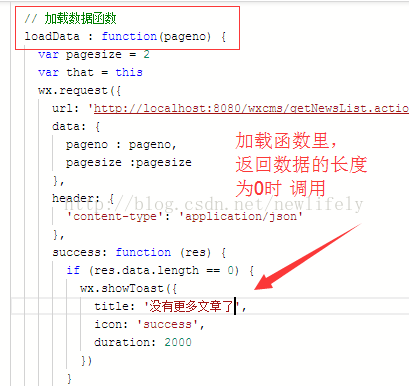Select the text 'loadData'
409x386 pixels.
point(52,36)
